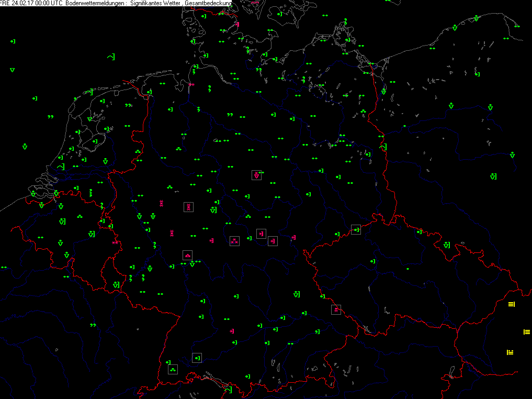
Task: Select the small green dot in central Czech Republic
Action: (408, 269)
